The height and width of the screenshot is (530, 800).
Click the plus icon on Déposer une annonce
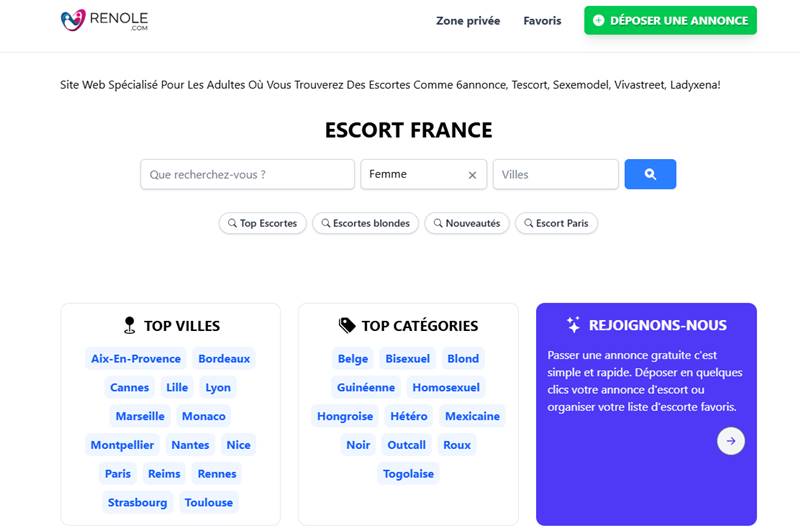[598, 20]
